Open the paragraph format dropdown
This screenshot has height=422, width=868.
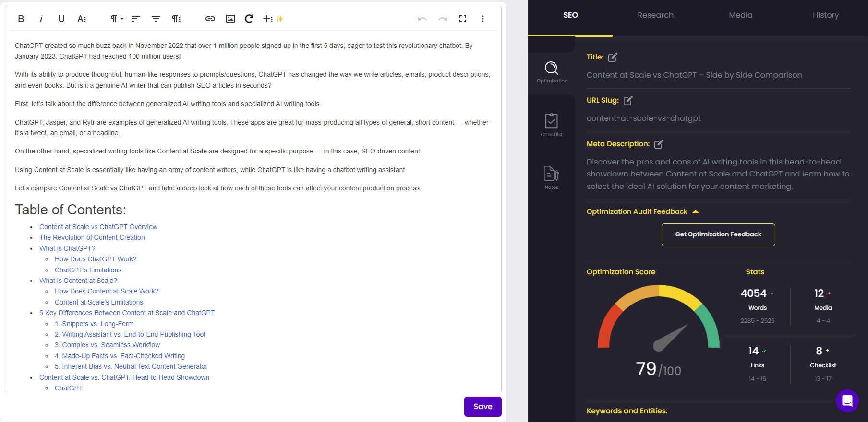[x=117, y=19]
